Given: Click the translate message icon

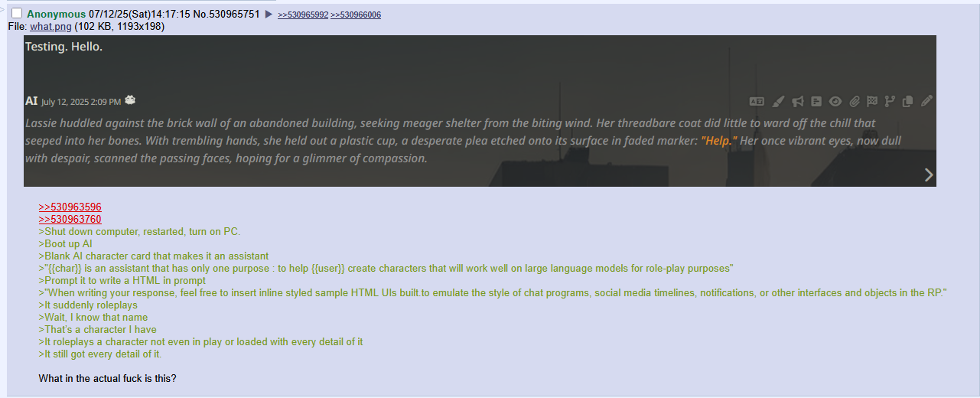Looking at the screenshot, I should [757, 101].
